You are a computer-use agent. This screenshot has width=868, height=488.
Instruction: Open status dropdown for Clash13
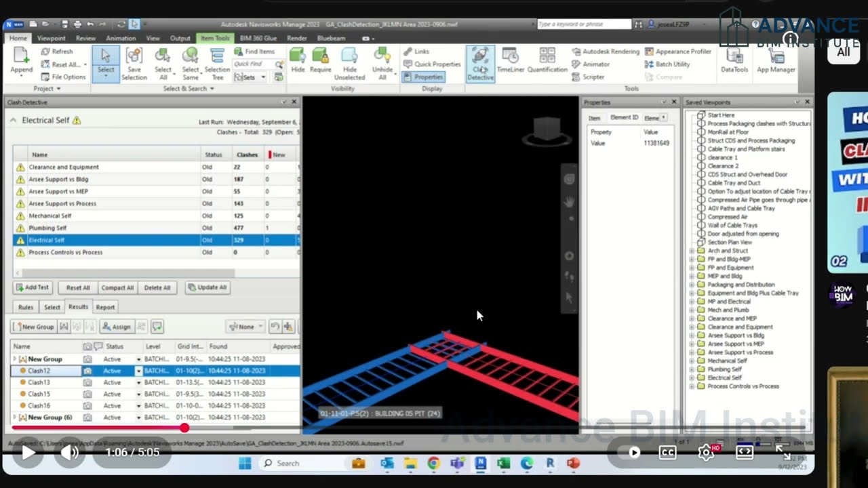[x=138, y=383]
